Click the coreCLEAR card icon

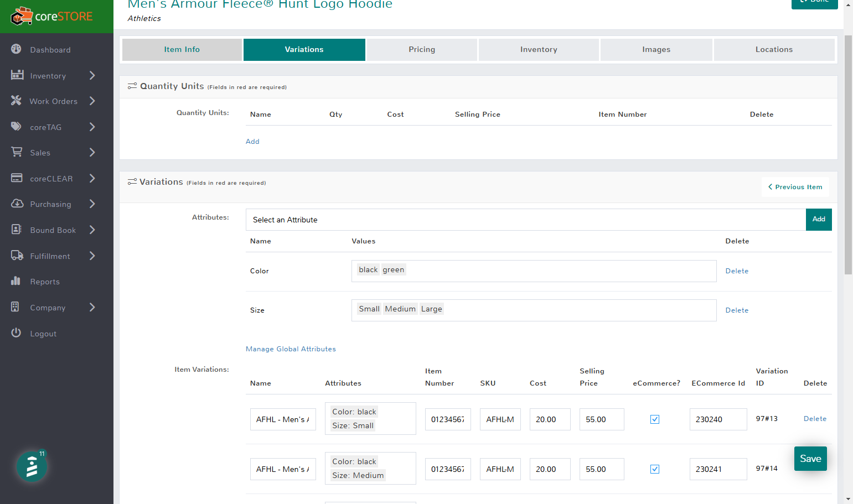pos(17,178)
